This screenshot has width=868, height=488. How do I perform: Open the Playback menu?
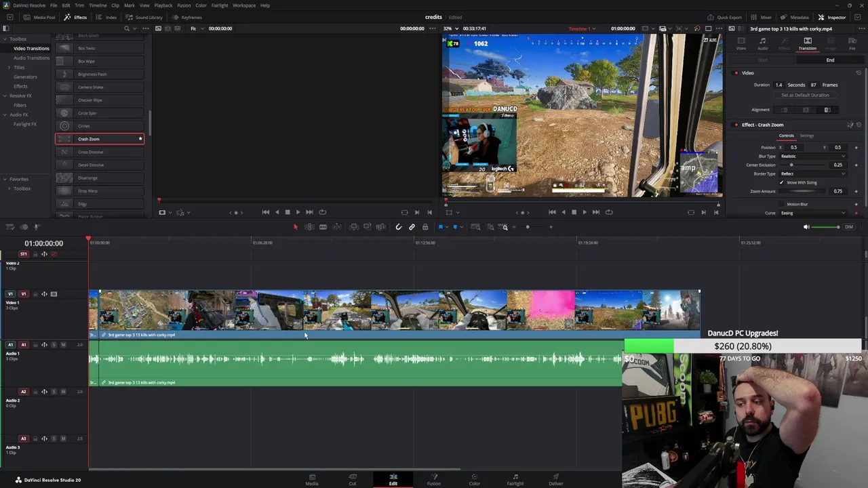[163, 5]
